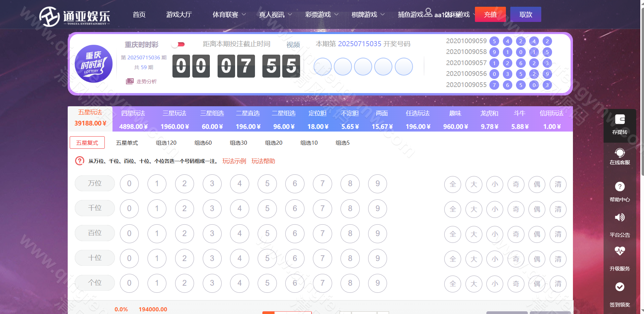This screenshot has width=644, height=314.
Task: Click the Tongya Entertainment logo
Action: [75, 16]
